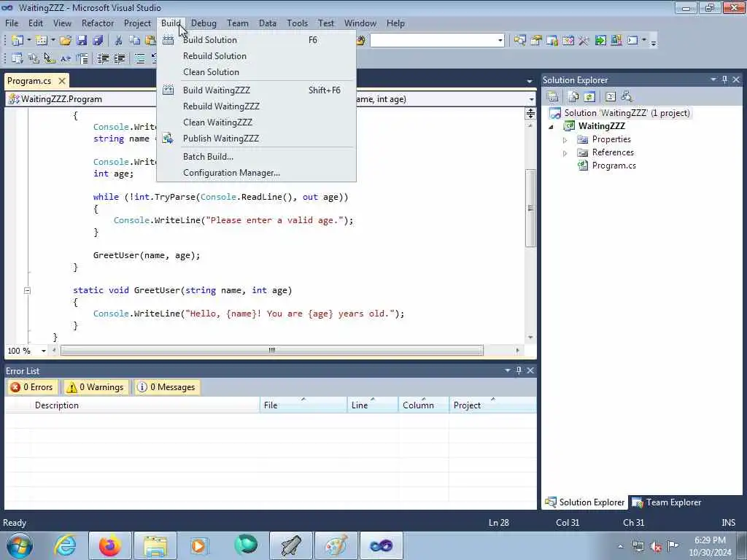
Task: Cut selection with the scissors icon
Action: [x=119, y=41]
